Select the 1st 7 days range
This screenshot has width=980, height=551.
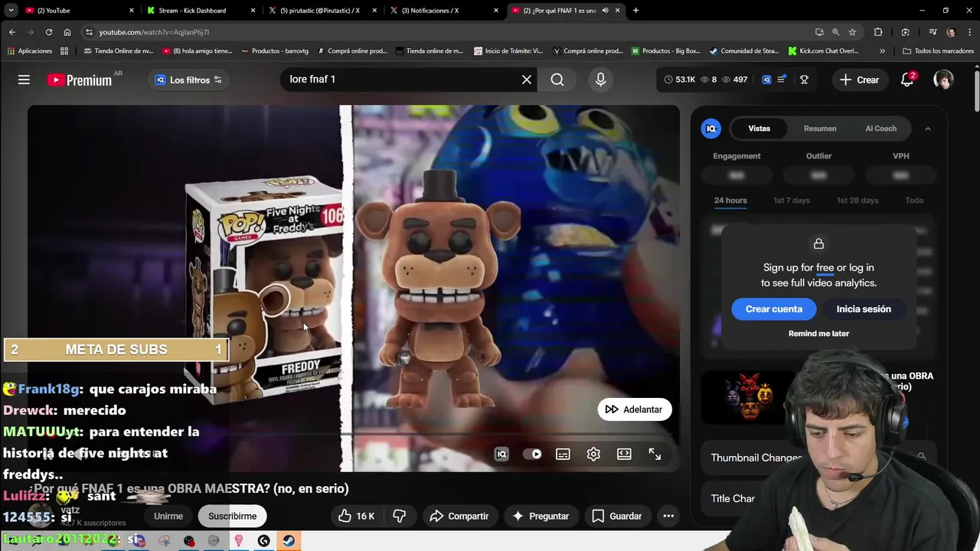[792, 201]
